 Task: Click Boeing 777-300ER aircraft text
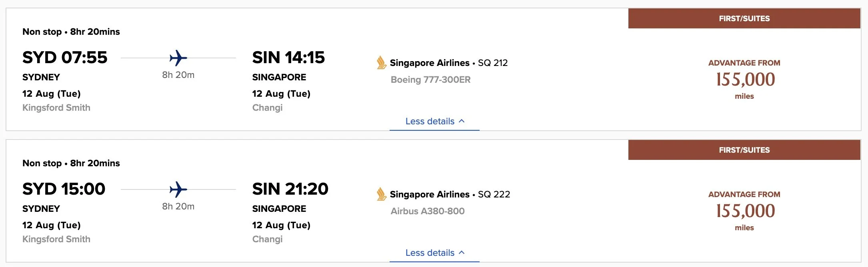tap(430, 80)
